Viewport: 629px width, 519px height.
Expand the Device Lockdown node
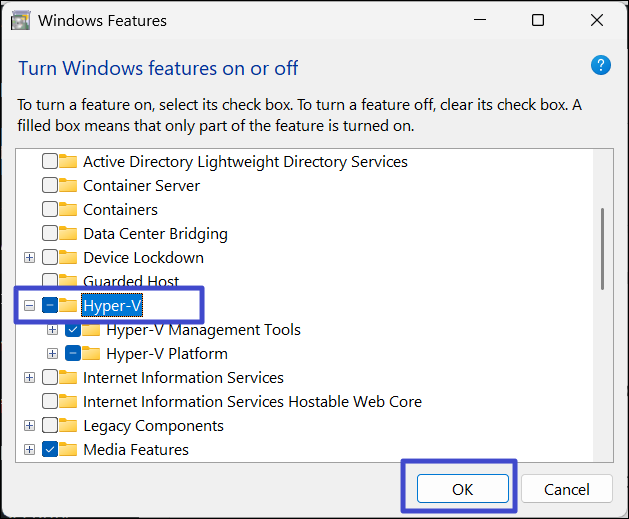point(29,257)
